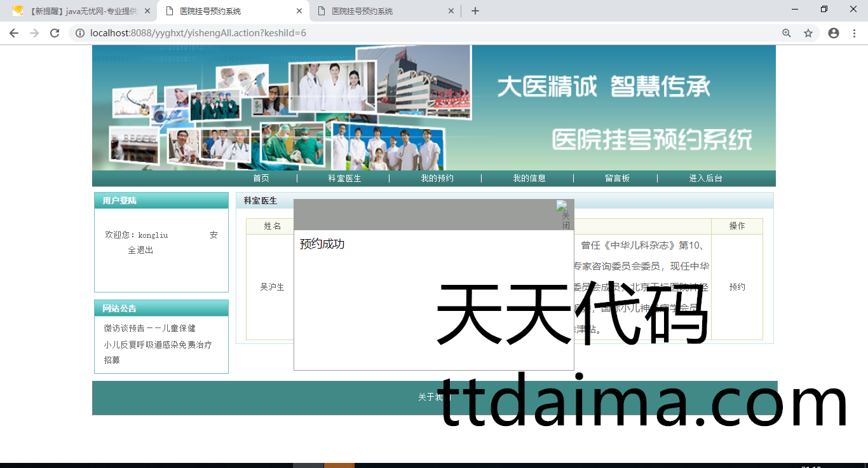
Task: Open 科室医生 in navigation bar
Action: (344, 179)
